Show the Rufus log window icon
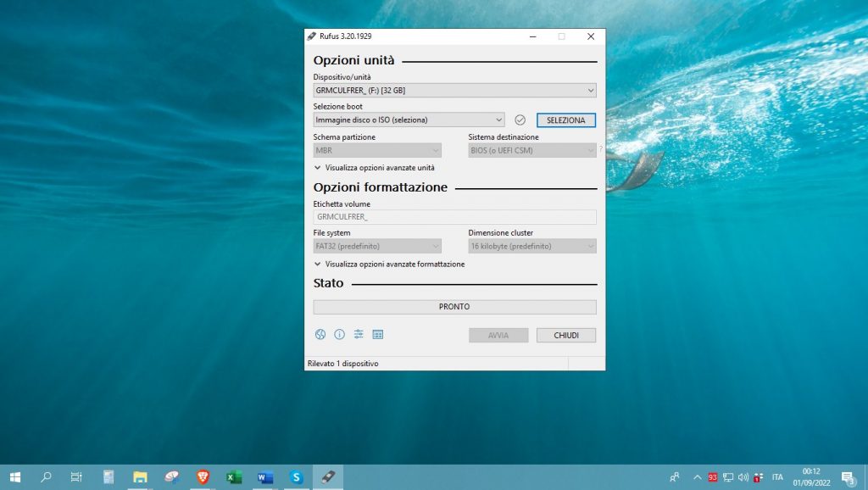This screenshot has width=868, height=490. pos(377,334)
